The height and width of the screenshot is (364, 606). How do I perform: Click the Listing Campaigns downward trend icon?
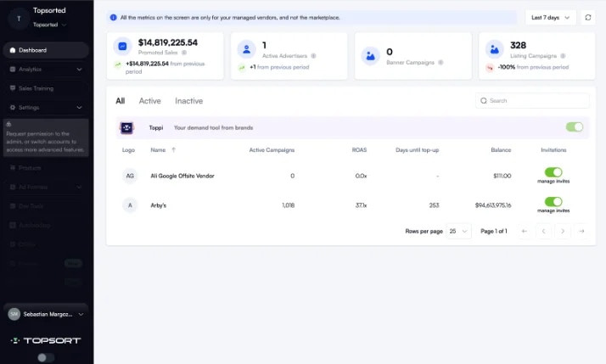point(490,68)
